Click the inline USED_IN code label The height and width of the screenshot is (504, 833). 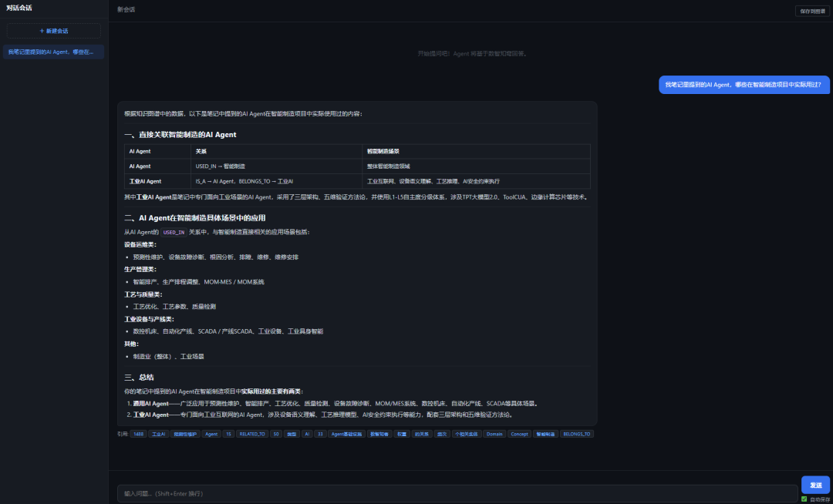(x=174, y=233)
